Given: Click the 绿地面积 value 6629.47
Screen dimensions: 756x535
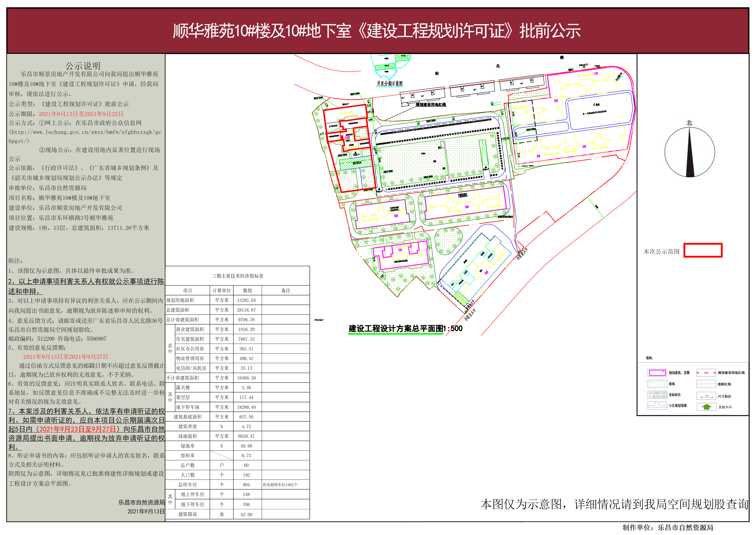Looking at the screenshot, I should click(x=246, y=436).
